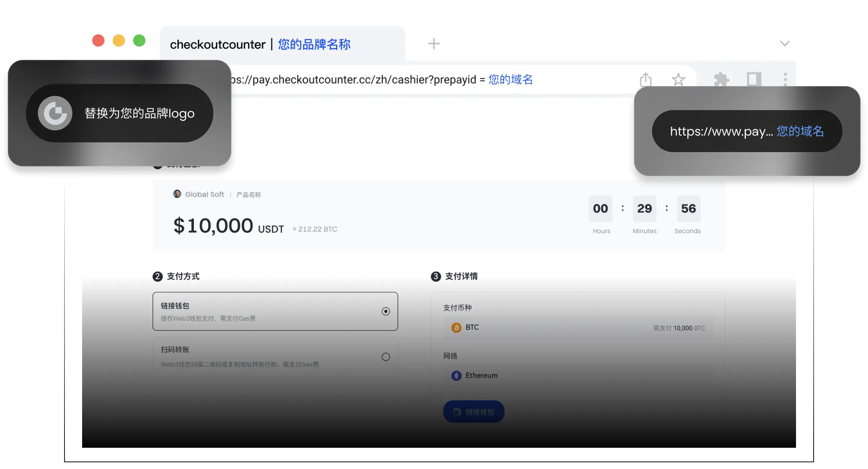Click the bookmark star icon
Image resolution: width=868 pixels, height=469 pixels.
(x=678, y=79)
